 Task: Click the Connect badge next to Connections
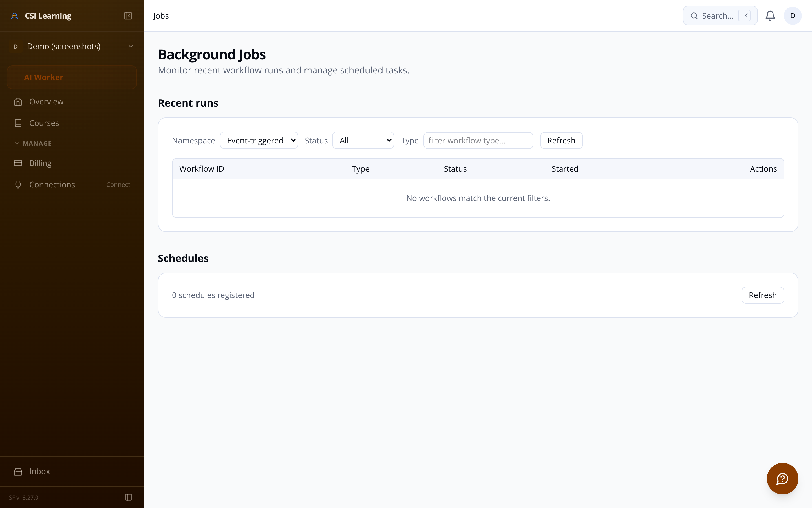(x=118, y=185)
